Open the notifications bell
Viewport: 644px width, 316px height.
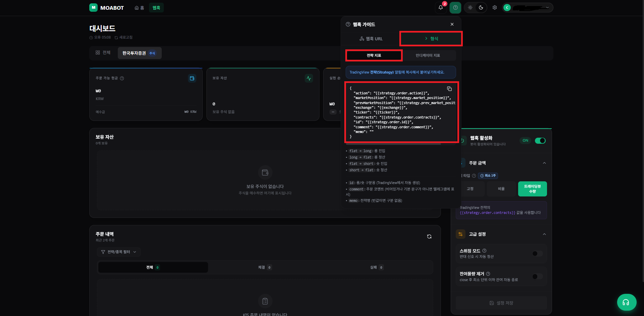[441, 7]
